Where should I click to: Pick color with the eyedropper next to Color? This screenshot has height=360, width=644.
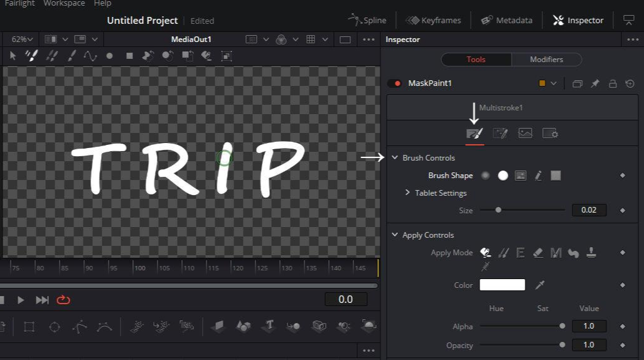pyautogui.click(x=540, y=285)
